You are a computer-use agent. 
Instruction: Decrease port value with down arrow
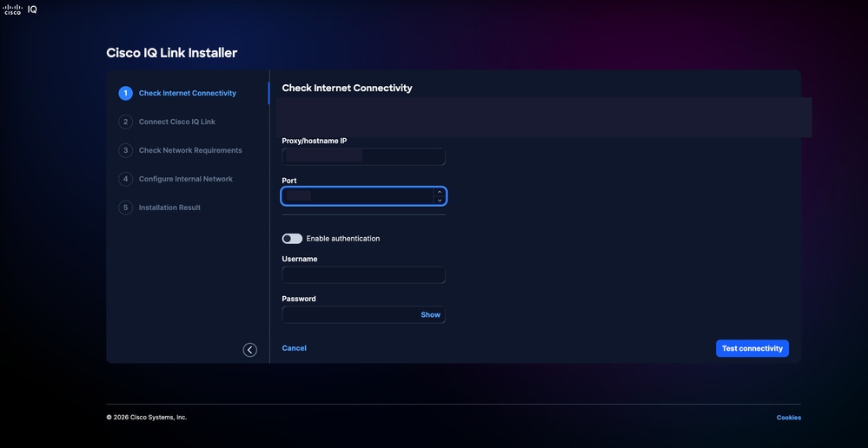440,201
